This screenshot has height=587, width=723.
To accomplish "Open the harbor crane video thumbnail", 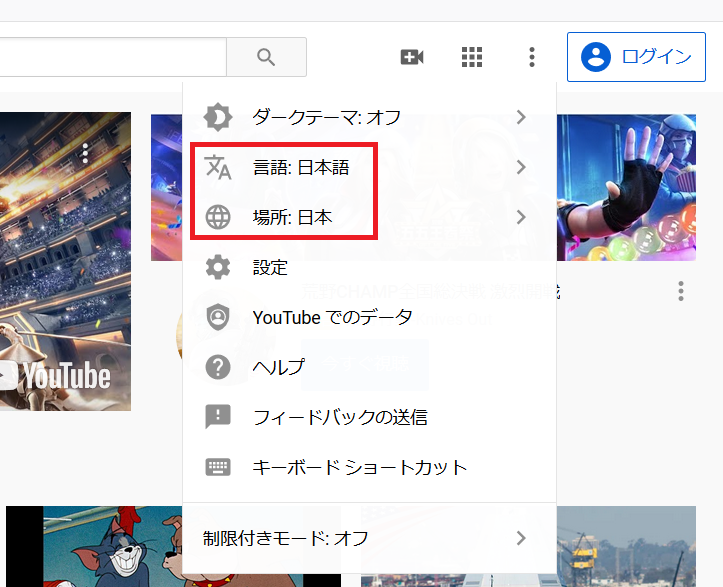I will [626, 546].
